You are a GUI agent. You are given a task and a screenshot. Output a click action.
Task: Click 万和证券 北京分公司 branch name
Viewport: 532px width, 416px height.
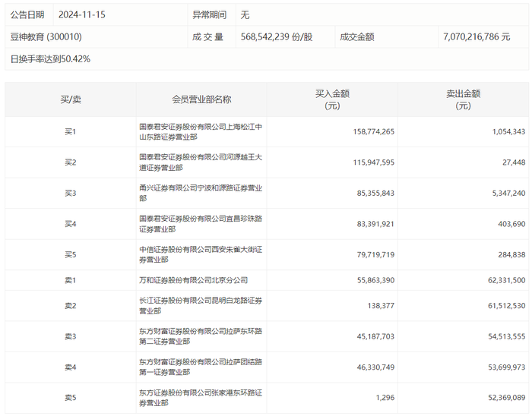(x=193, y=280)
